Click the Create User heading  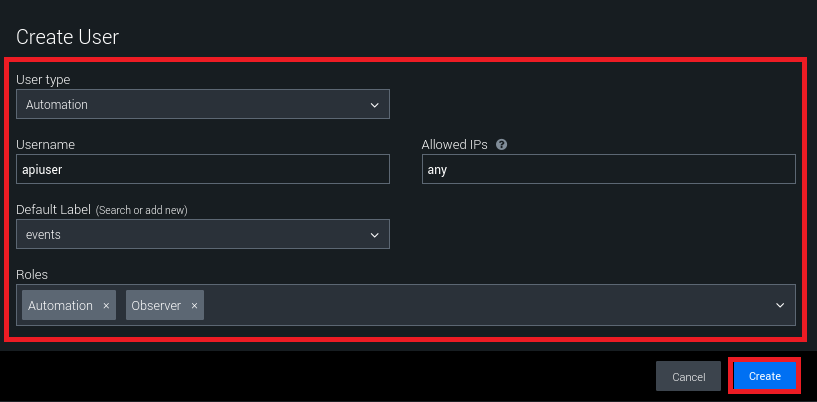click(x=67, y=38)
